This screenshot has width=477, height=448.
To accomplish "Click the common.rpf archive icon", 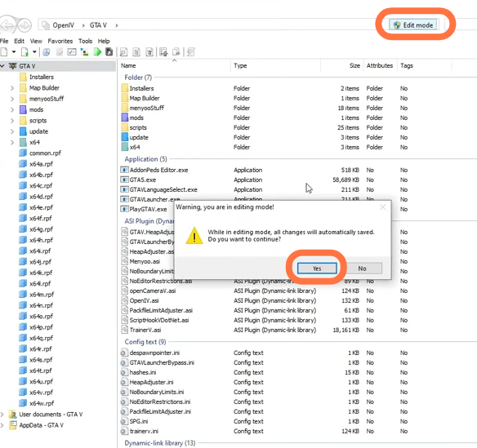I will tap(23, 153).
